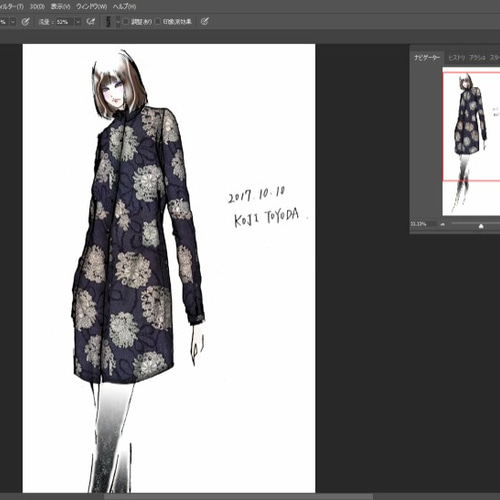Click the navigator preview thumbnail
The height and width of the screenshot is (500, 500).
coord(471,141)
